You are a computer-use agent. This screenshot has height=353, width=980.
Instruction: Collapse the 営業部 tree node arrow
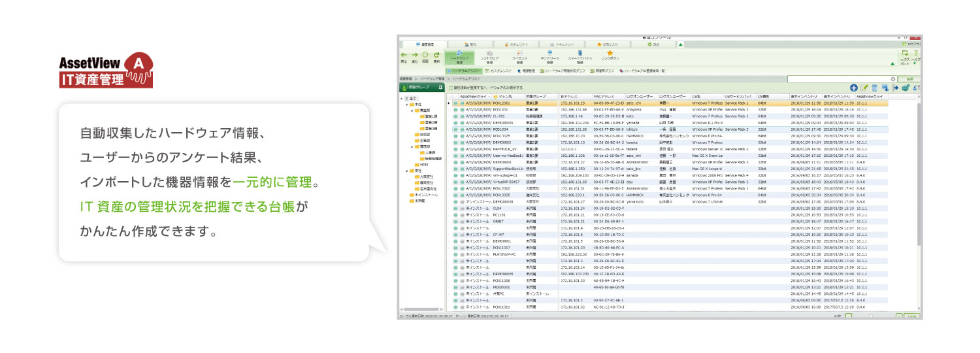[412, 110]
